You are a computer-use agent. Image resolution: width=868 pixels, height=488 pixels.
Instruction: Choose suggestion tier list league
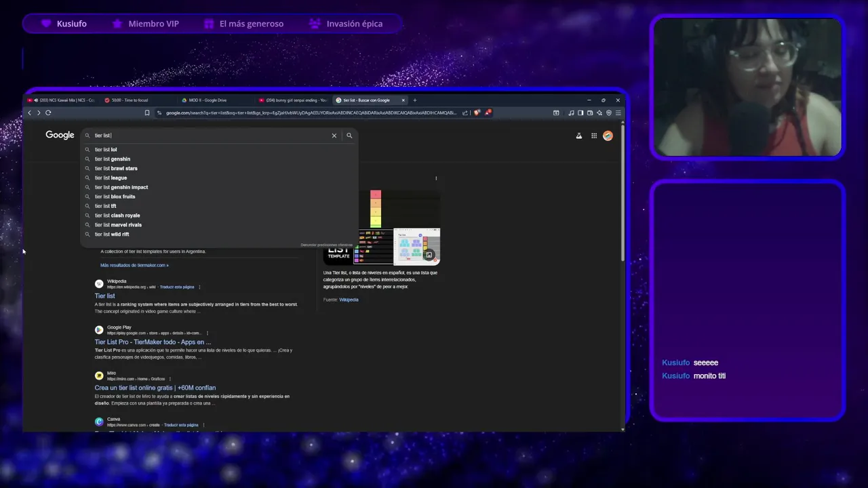(x=219, y=178)
